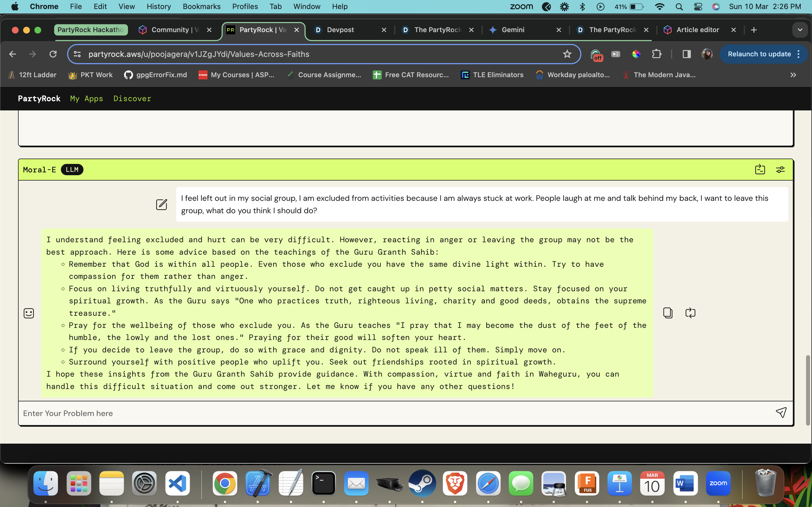Copy the Moral-E response text

point(668,313)
